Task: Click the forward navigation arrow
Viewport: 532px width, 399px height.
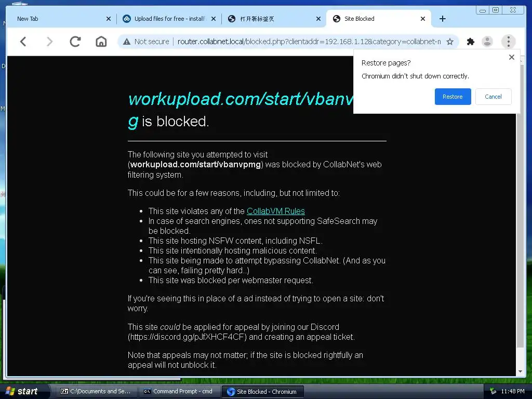Action: click(x=49, y=42)
